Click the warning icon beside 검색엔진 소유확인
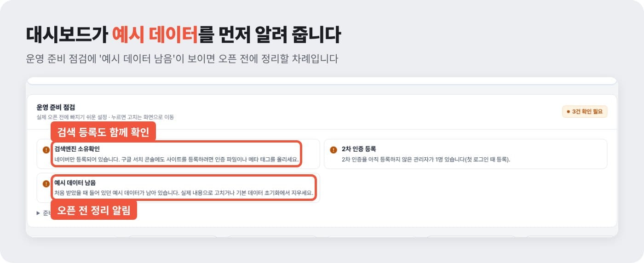Image resolution: width=644 pixels, height=263 pixels. (x=46, y=150)
